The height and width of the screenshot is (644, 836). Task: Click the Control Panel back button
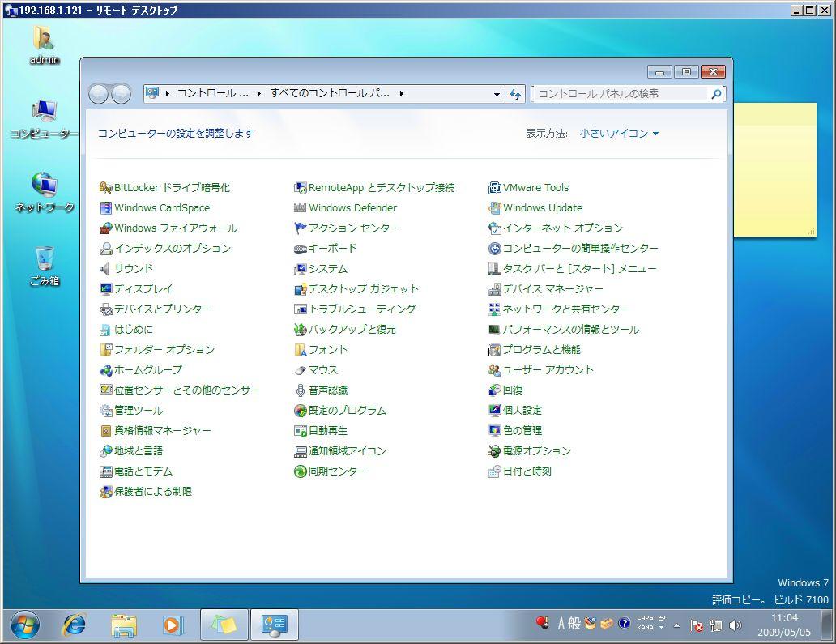[x=98, y=94]
